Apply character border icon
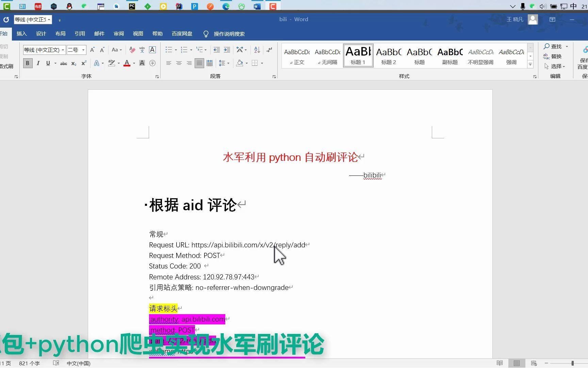588x368 pixels. 152,50
